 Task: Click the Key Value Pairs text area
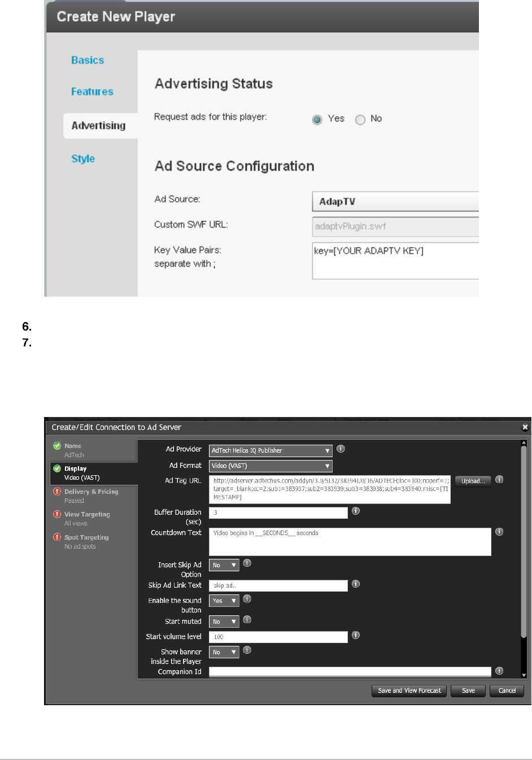[x=395, y=260]
